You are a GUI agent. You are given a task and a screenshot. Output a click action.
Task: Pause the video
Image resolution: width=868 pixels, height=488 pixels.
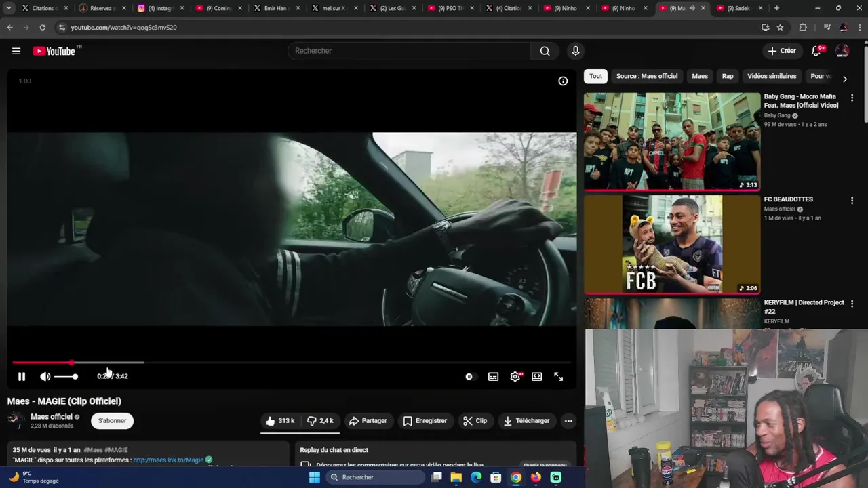click(22, 376)
